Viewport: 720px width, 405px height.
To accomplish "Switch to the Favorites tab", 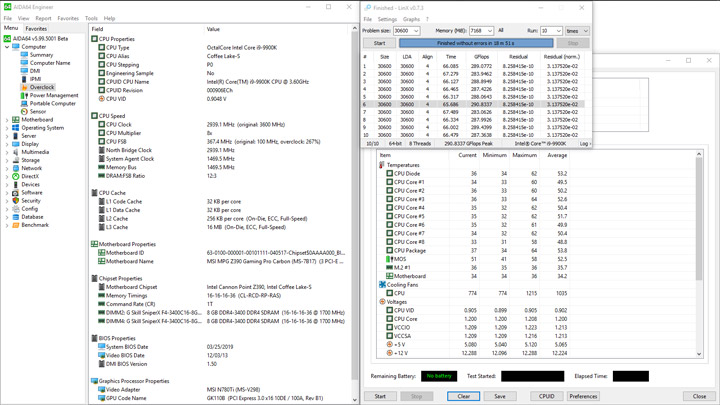I will click(x=36, y=28).
